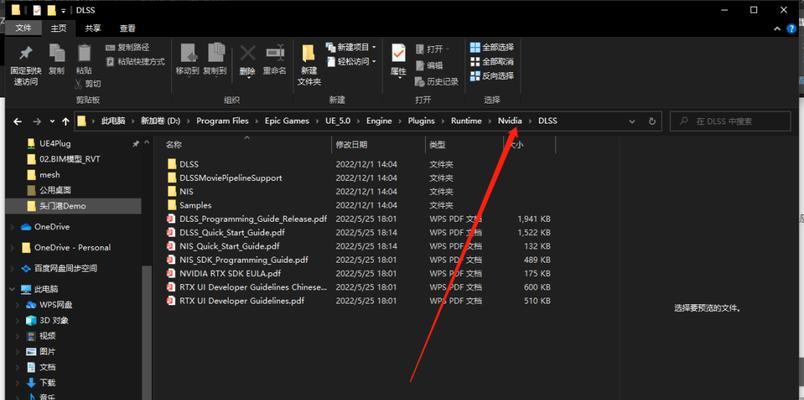Click the New folder icon
The image size is (804, 400).
(x=309, y=53)
